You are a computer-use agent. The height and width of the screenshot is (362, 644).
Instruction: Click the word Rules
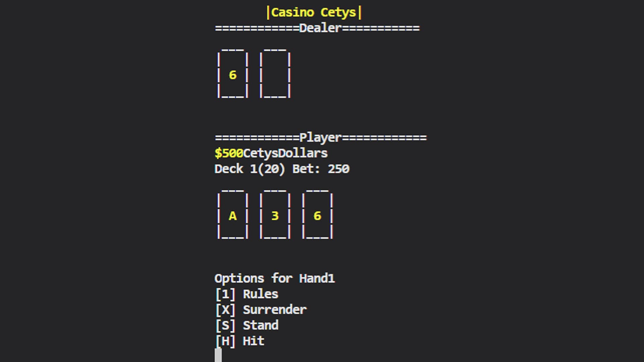pyautogui.click(x=261, y=294)
